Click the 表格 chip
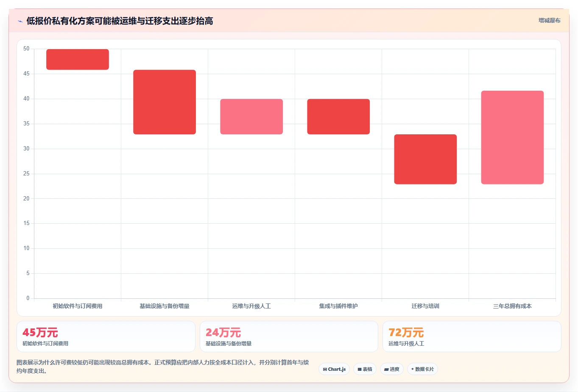 pyautogui.click(x=365, y=369)
